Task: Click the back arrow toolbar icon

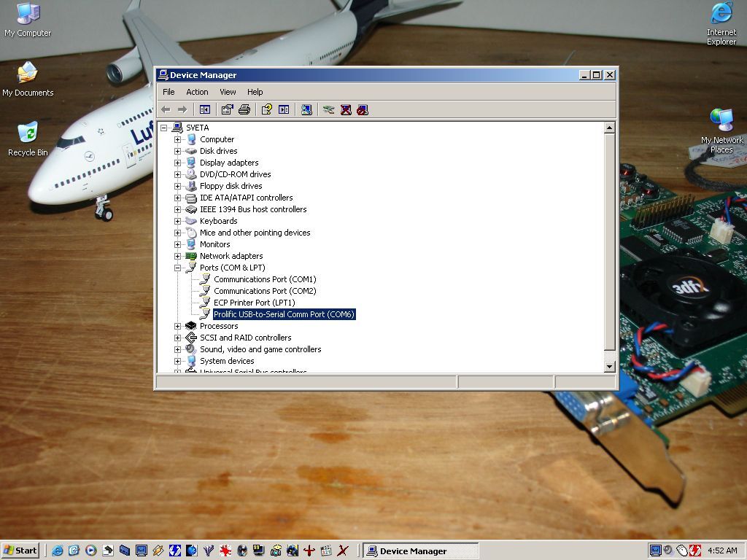Action: click(166, 110)
